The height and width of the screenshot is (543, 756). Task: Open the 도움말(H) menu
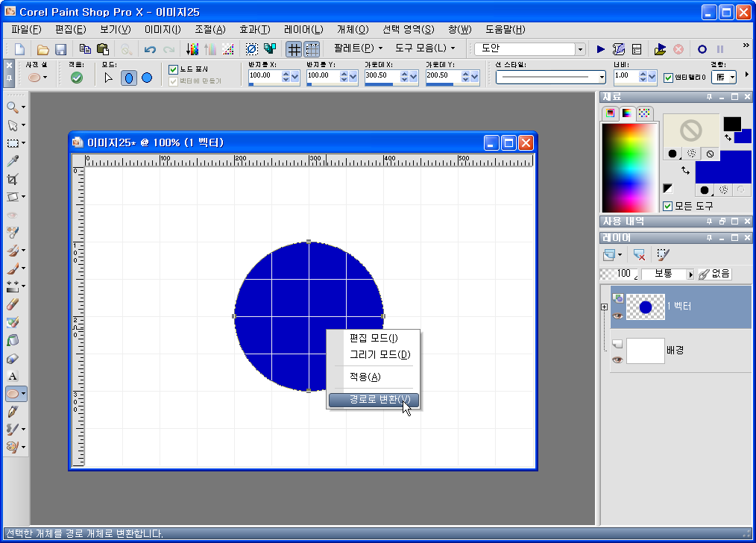coord(505,29)
